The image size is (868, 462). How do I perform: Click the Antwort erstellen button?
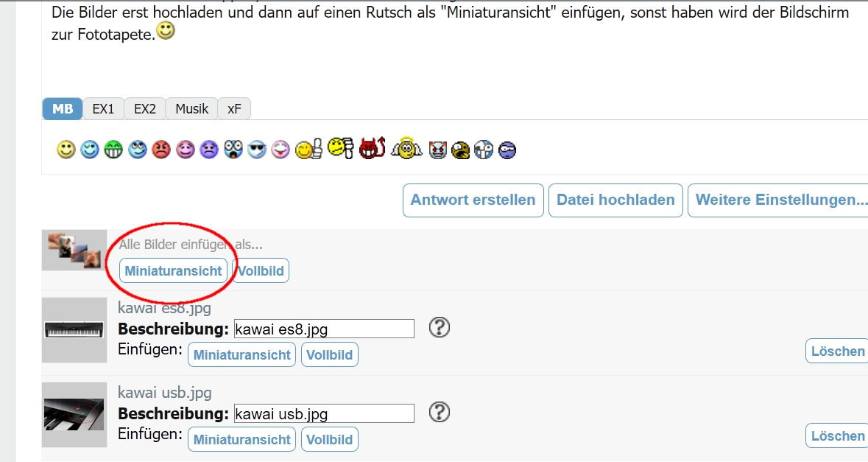[473, 200]
